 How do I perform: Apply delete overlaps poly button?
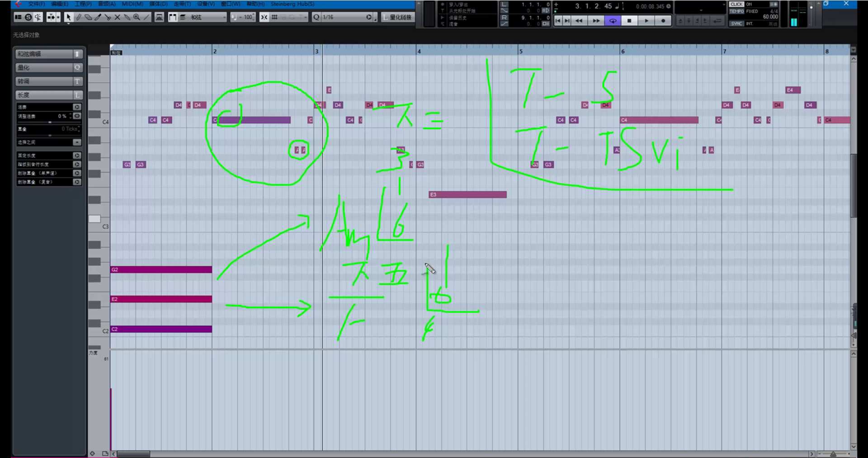77,182
